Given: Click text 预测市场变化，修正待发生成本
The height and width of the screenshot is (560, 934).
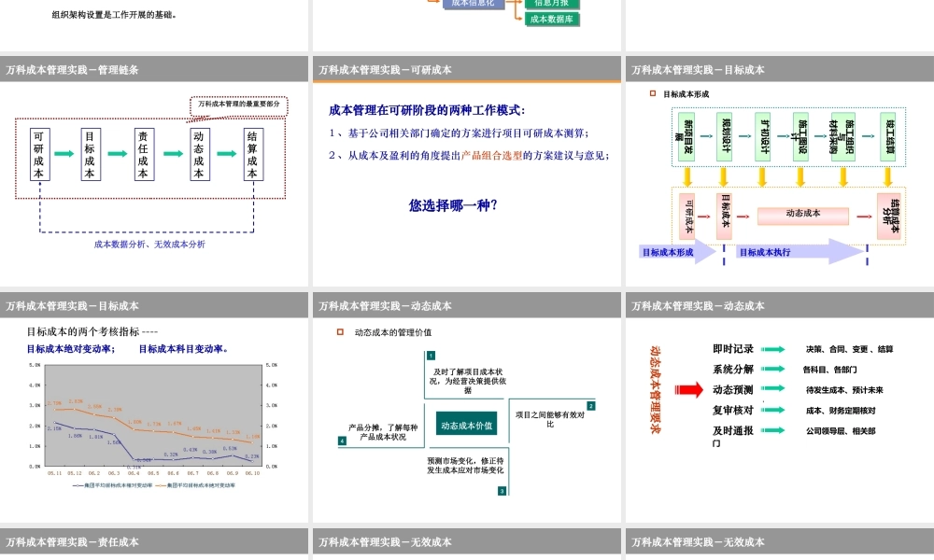Looking at the screenshot, I should point(465,466).
